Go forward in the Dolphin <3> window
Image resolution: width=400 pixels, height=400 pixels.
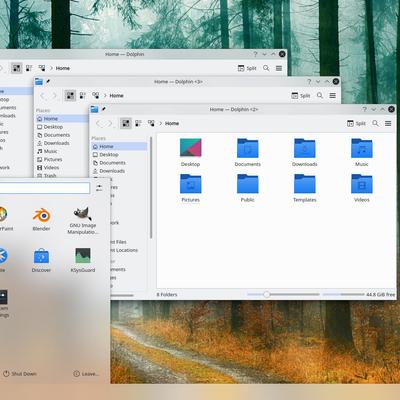(54, 96)
